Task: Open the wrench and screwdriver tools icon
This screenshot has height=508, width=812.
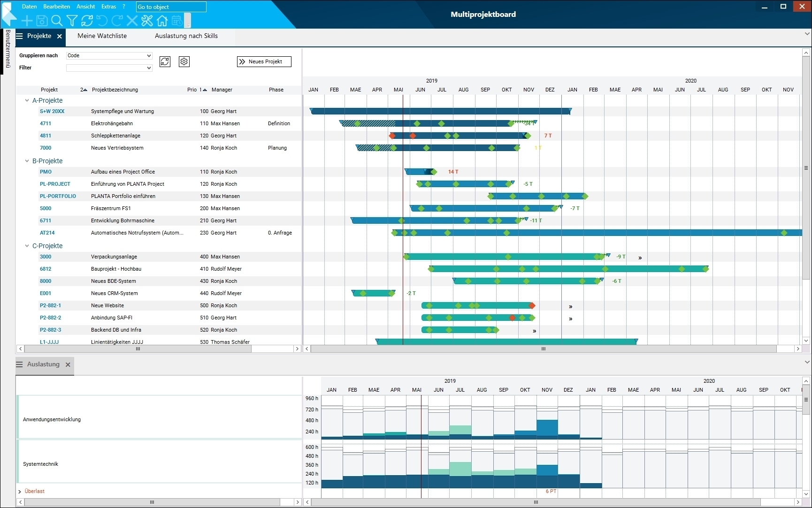Action: [147, 21]
